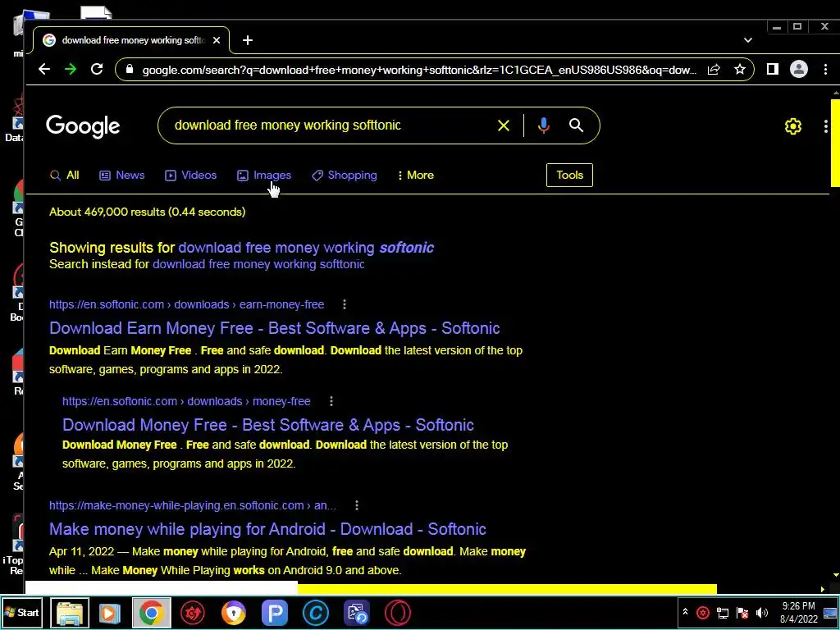Open the Chrome profile avatar
840x630 pixels.
coord(799,69)
